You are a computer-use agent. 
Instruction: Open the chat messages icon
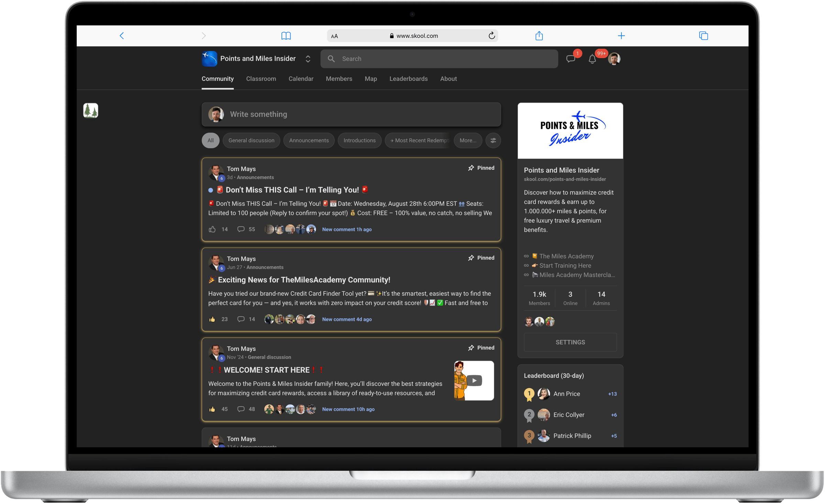pos(571,59)
